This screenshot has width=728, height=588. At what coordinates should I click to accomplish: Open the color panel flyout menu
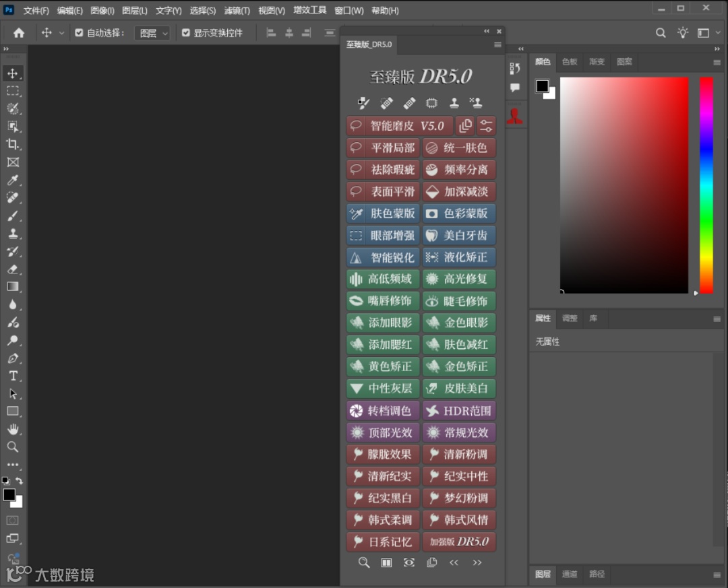[717, 62]
